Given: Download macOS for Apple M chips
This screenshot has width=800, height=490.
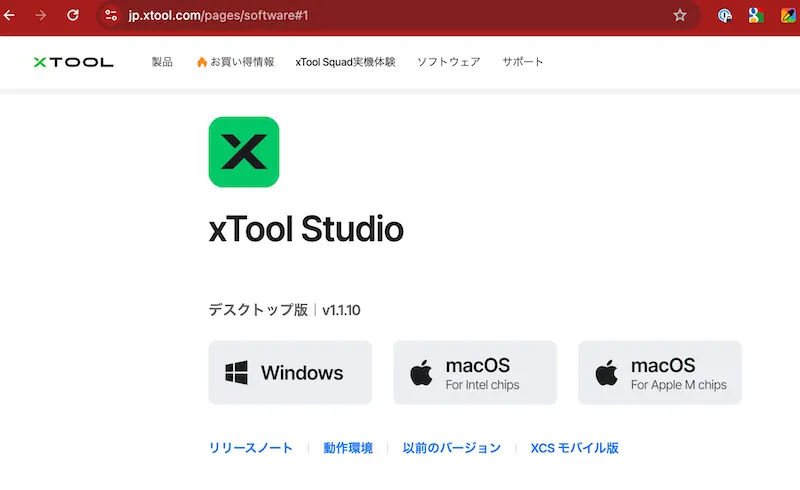Looking at the screenshot, I should [660, 373].
